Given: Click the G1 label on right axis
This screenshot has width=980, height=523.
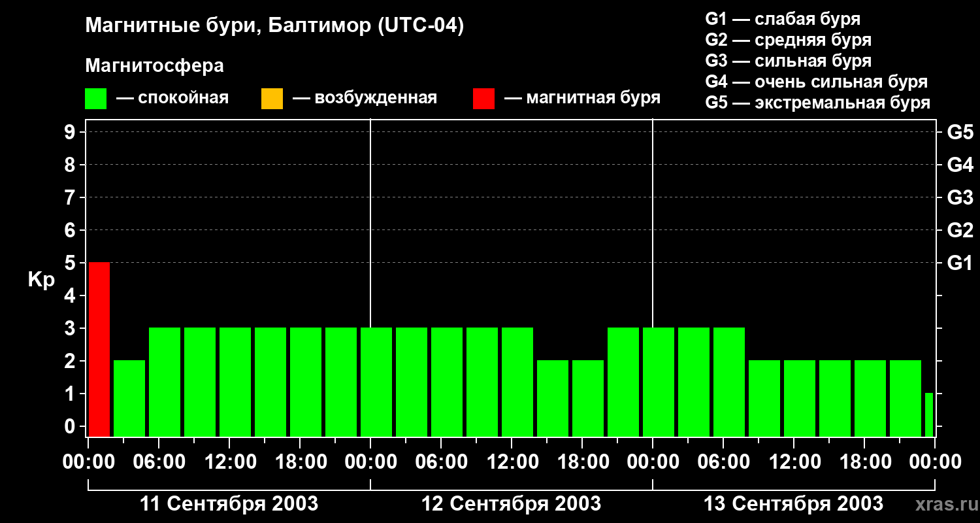Looking at the screenshot, I should [x=960, y=263].
